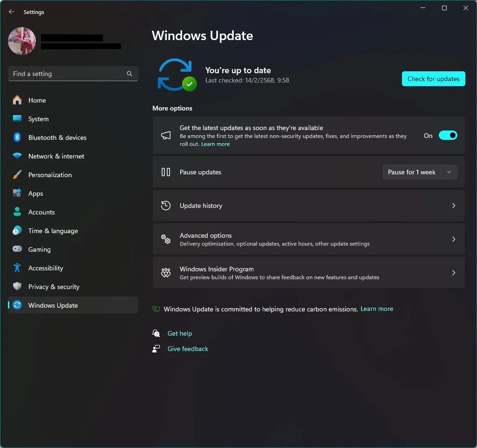The image size is (477, 448).
Task: Click the Gaming controller icon
Action: [17, 249]
